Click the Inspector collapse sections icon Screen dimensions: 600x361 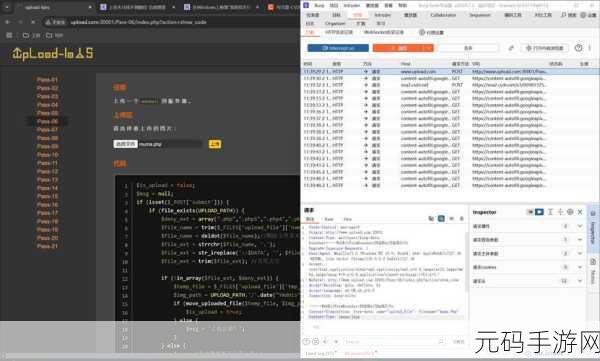(x=560, y=212)
